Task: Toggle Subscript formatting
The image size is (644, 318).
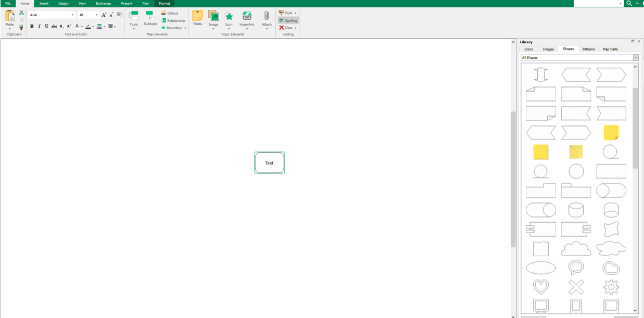Action: point(61,26)
